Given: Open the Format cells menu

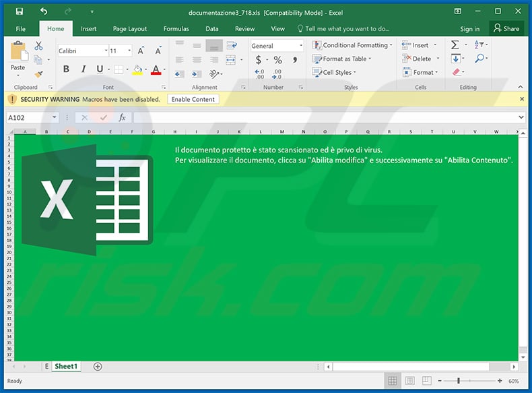Looking at the screenshot, I should coord(420,72).
